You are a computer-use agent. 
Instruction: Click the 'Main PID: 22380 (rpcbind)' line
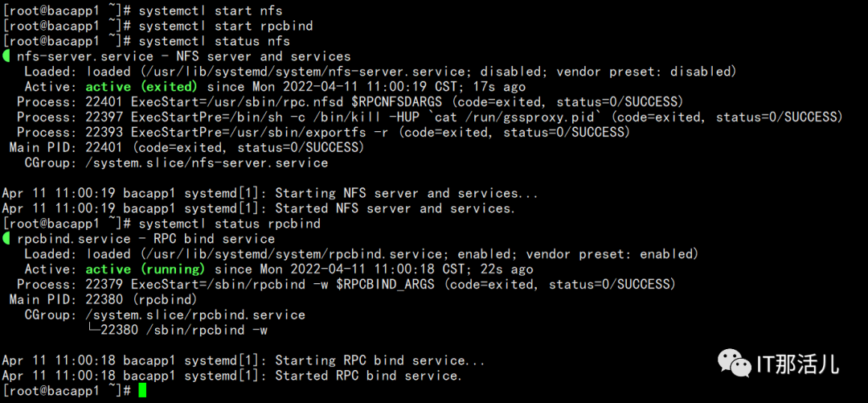click(103, 300)
